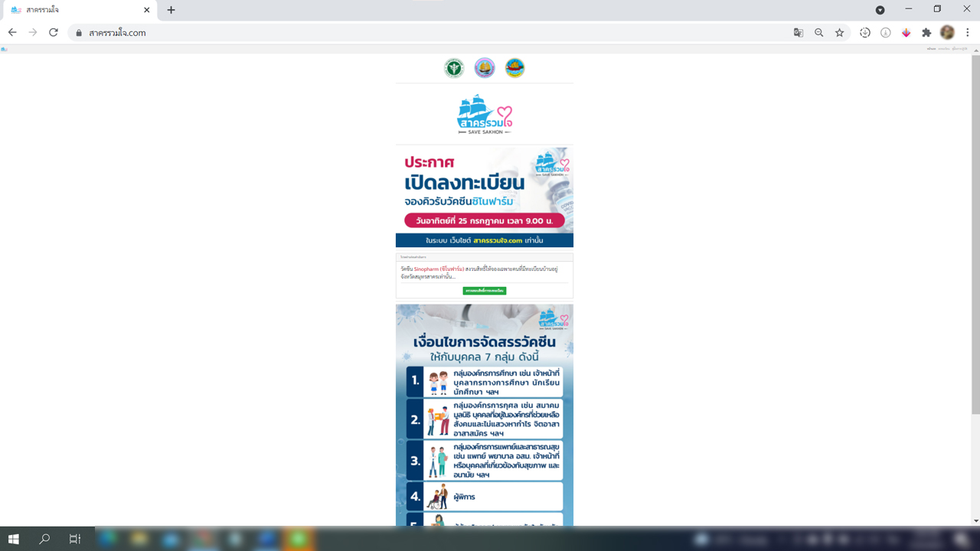Click the green Ministry of Public Health emblem
980x551 pixels.
(x=454, y=68)
